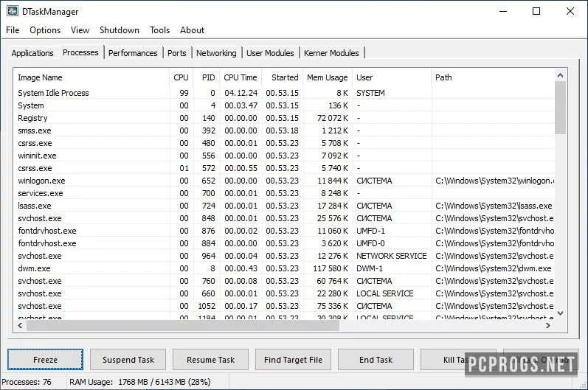Select the System process with PID 4
Image resolution: width=588 pixels, height=390 pixels.
coord(284,105)
